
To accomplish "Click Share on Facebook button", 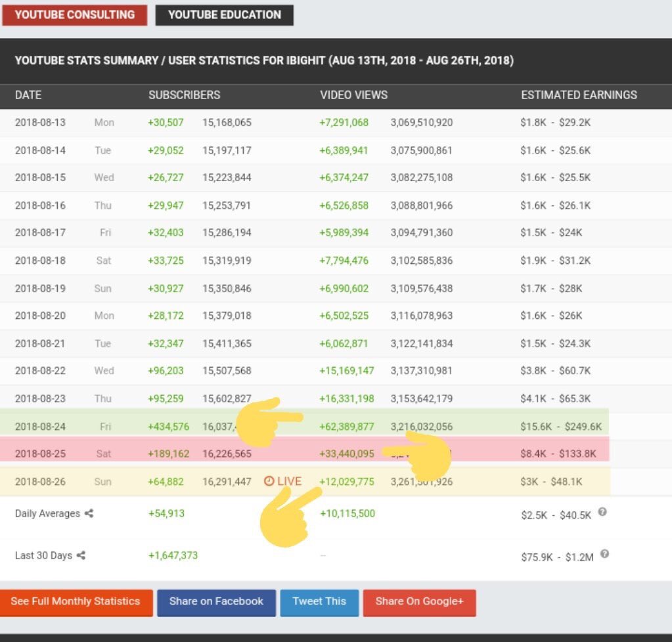I will click(216, 602).
